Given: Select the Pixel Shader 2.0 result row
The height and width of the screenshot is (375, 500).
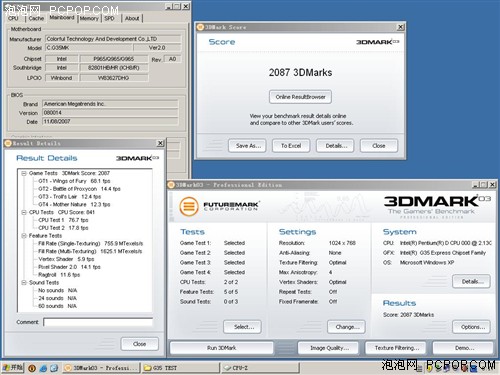Looking at the screenshot, I should click(x=69, y=267).
